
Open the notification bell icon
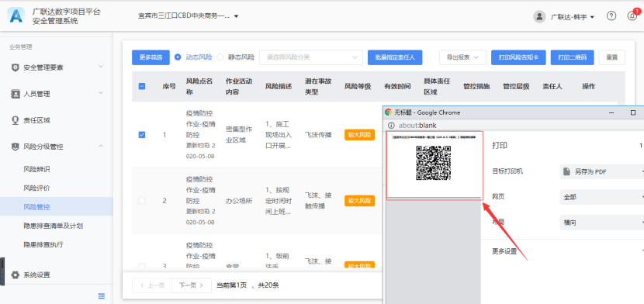click(632, 16)
